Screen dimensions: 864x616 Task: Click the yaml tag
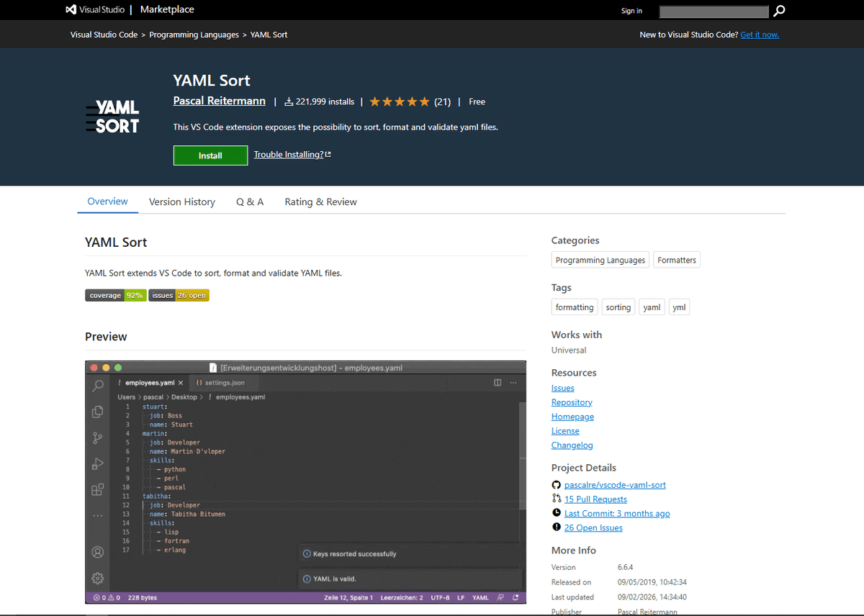click(652, 307)
